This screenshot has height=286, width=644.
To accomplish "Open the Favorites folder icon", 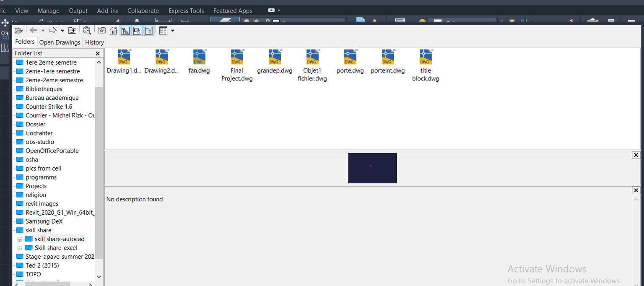I will point(101,31).
